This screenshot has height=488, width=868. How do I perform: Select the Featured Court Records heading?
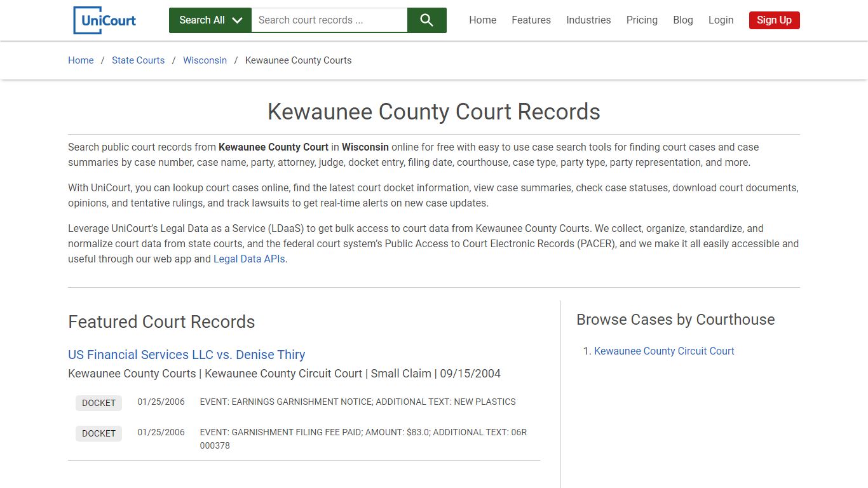point(161,322)
